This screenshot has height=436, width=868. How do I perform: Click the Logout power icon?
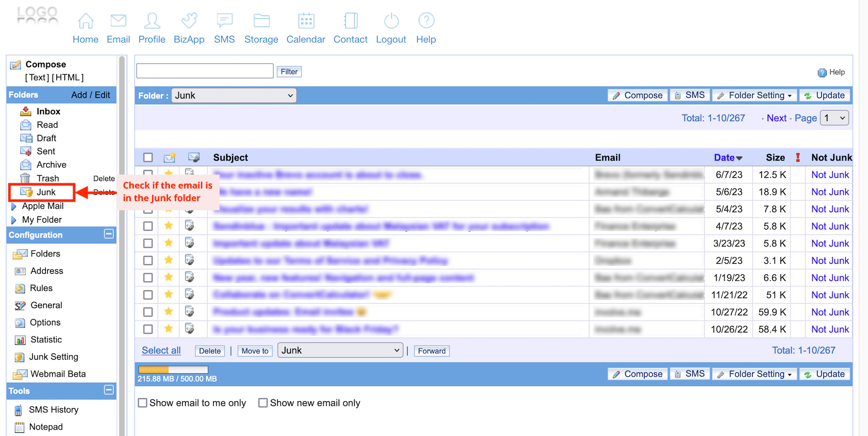point(391,21)
